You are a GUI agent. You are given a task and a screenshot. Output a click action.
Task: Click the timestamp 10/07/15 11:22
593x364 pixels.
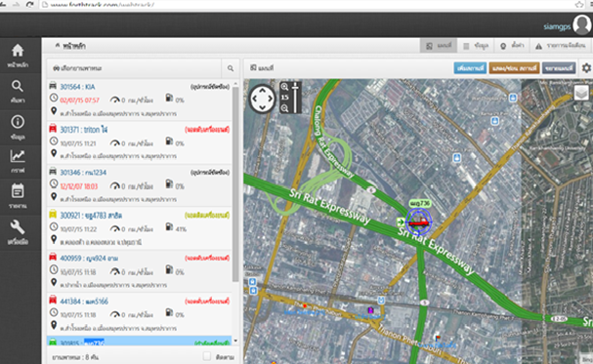pos(78,229)
